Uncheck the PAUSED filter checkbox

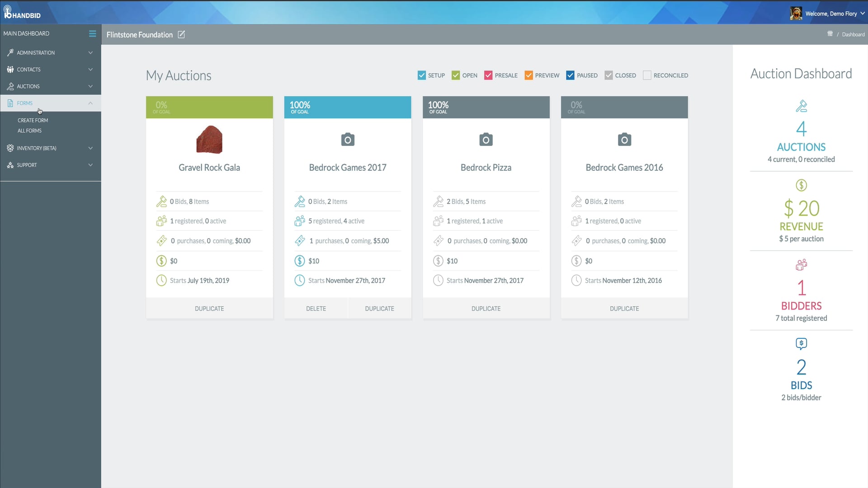[570, 75]
